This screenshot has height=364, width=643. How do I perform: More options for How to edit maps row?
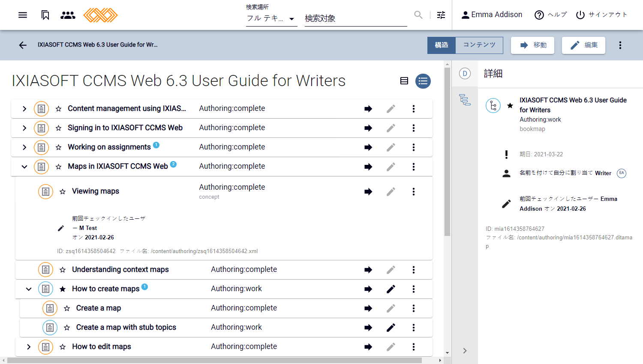414,347
